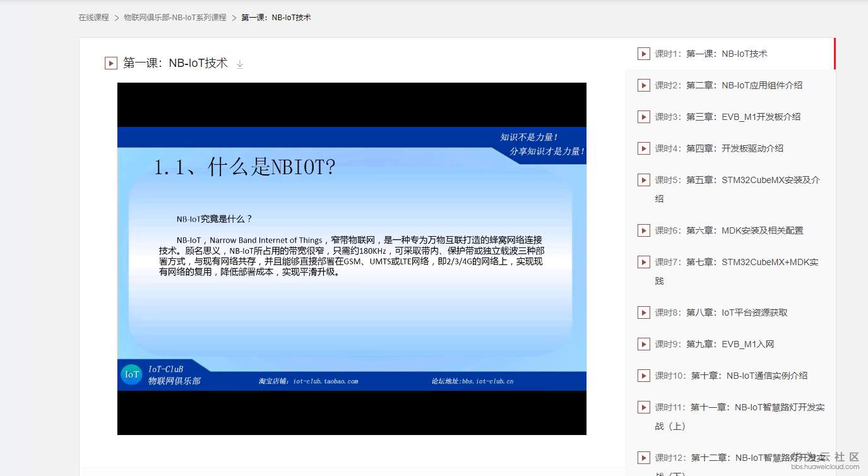
Task: Click the play icon for 课时2 NB-IoT应用组件介绍
Action: tap(643, 85)
